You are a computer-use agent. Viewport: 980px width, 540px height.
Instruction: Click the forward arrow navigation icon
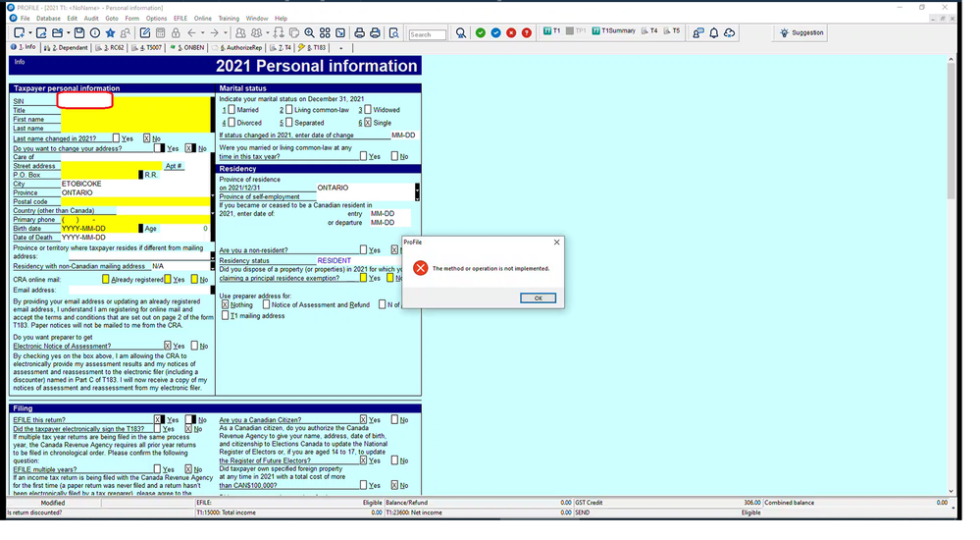[x=215, y=33]
